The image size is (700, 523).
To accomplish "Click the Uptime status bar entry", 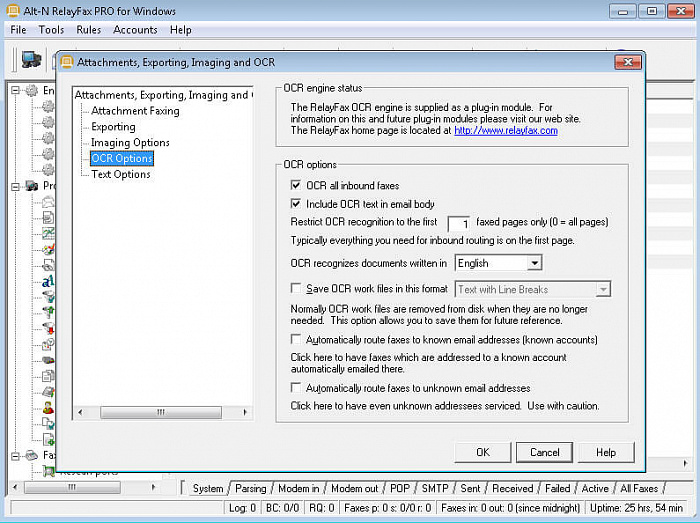I will 636,508.
